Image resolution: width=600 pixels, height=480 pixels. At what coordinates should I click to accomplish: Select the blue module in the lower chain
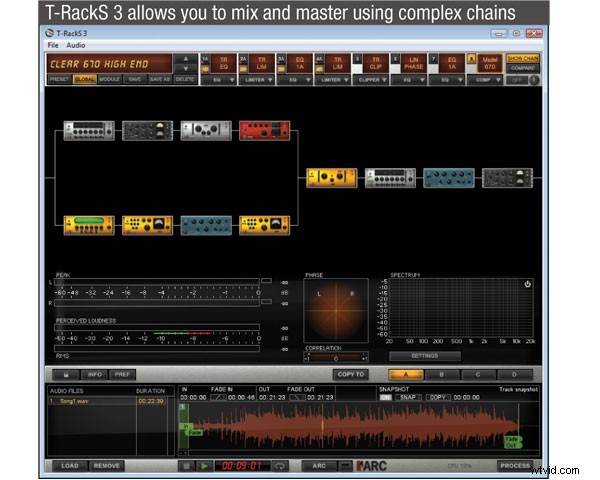[x=206, y=225]
